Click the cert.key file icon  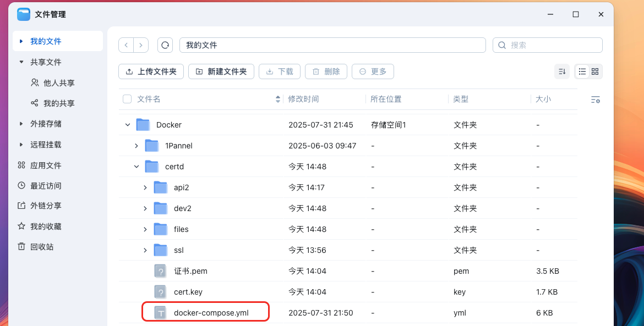click(160, 292)
